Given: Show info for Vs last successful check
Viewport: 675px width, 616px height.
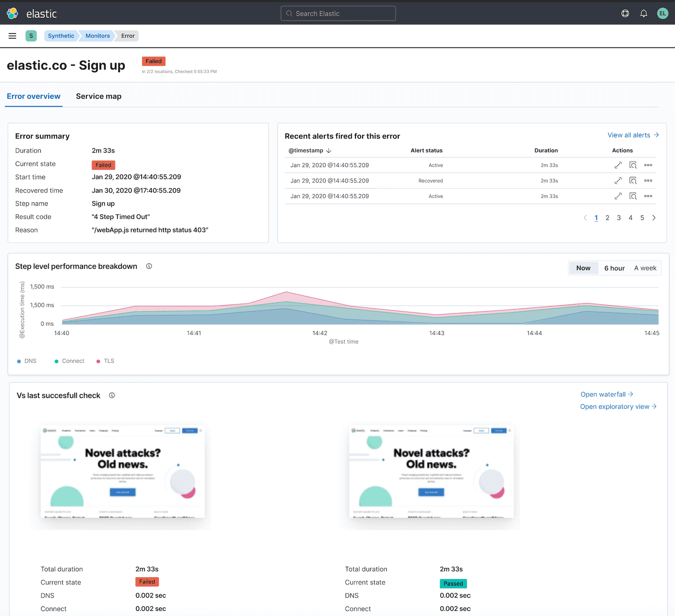Looking at the screenshot, I should click(112, 395).
